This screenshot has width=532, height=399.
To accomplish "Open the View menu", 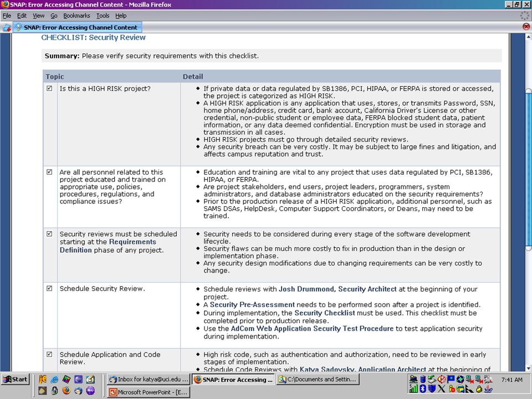I will pos(38,16).
